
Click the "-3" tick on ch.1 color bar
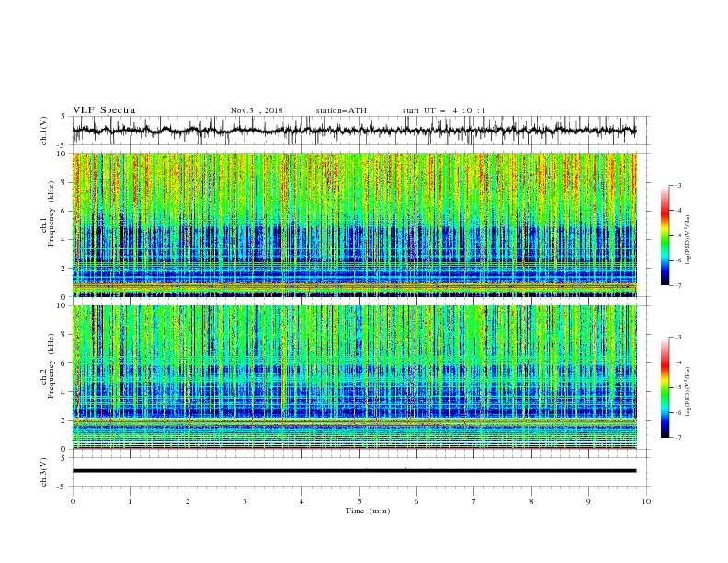point(677,185)
